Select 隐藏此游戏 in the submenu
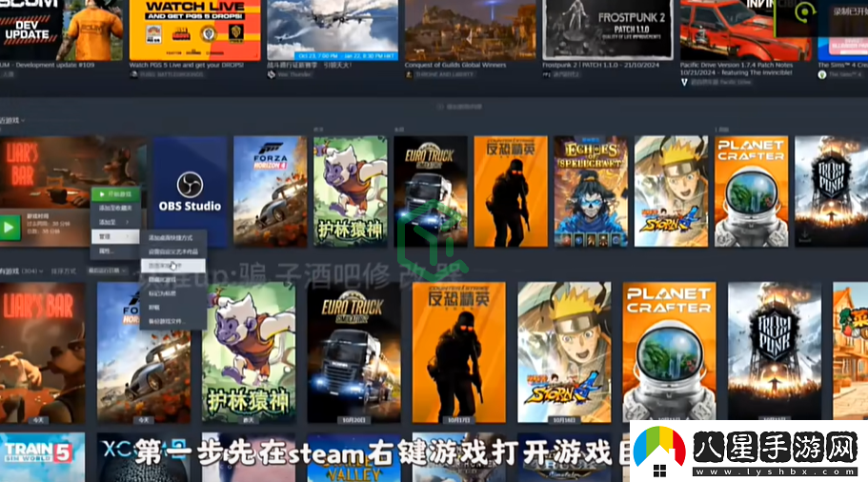 [x=172, y=279]
